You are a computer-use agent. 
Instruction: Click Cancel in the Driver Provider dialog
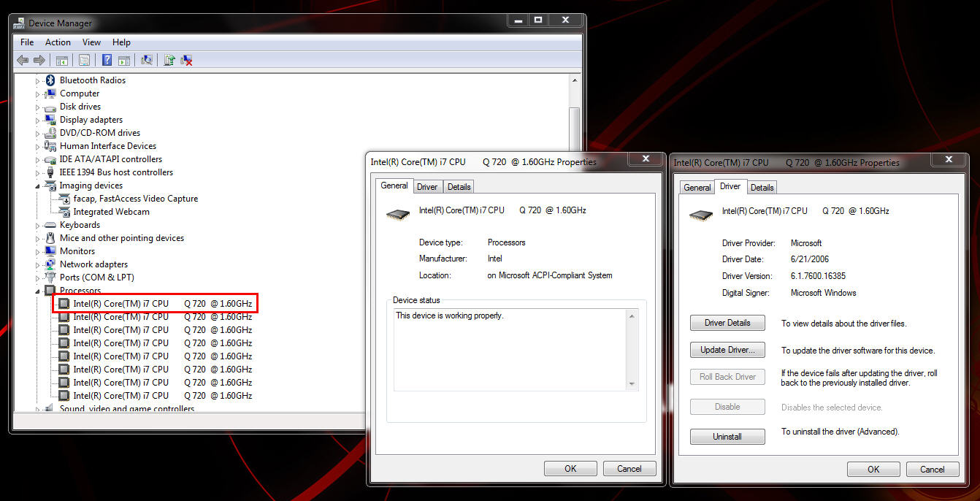point(933,470)
